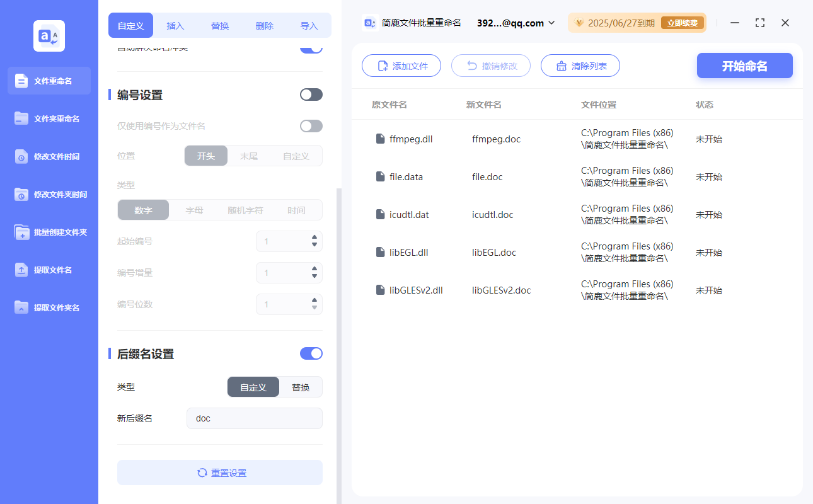Click the app logo icon top left
This screenshot has width=813, height=504.
pos(49,35)
